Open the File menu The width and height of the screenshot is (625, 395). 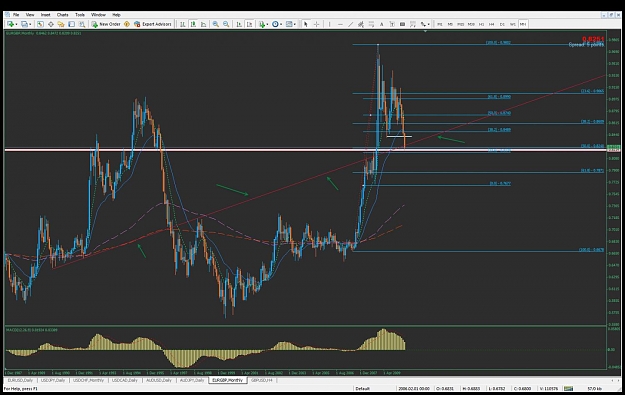[x=16, y=15]
